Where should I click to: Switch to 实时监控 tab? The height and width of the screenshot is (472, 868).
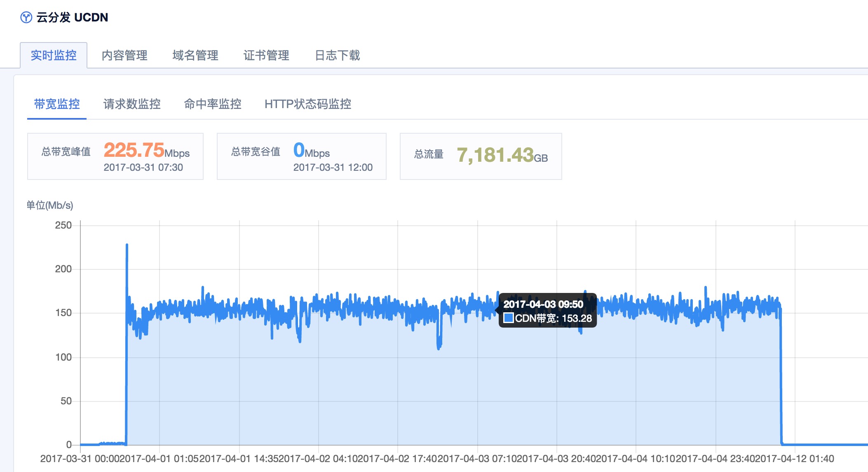point(54,55)
